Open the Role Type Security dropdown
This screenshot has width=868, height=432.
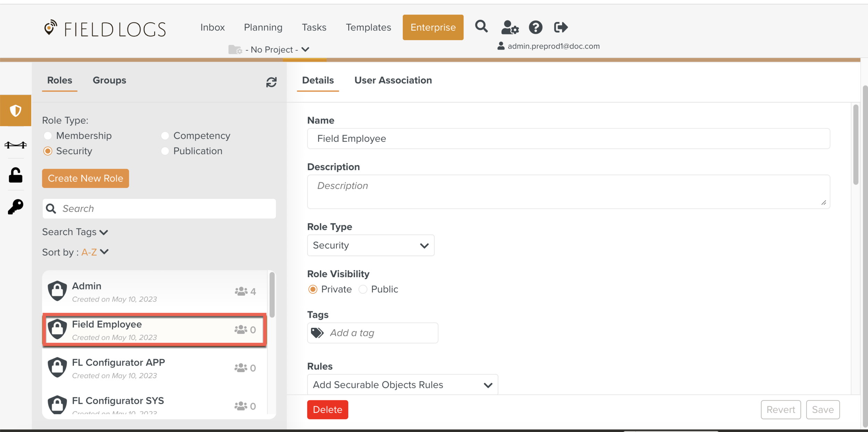click(x=370, y=246)
